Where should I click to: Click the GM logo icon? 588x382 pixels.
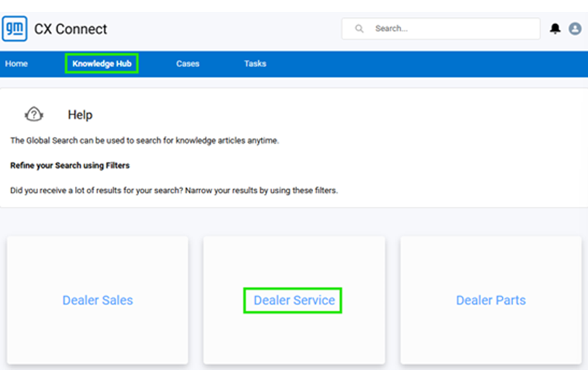14,29
